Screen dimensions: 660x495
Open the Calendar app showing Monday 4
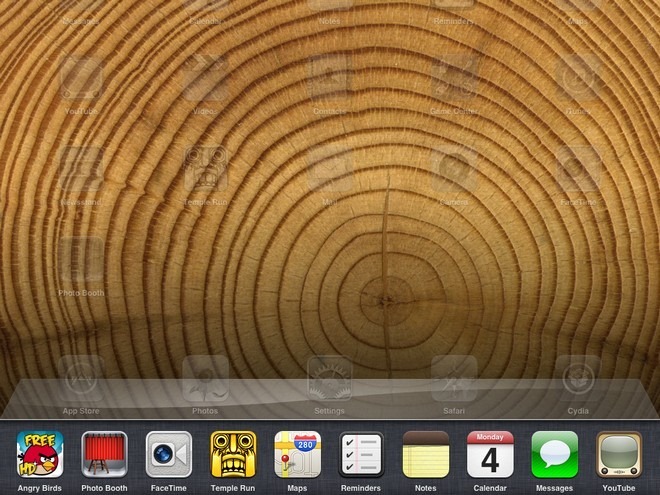click(490, 454)
